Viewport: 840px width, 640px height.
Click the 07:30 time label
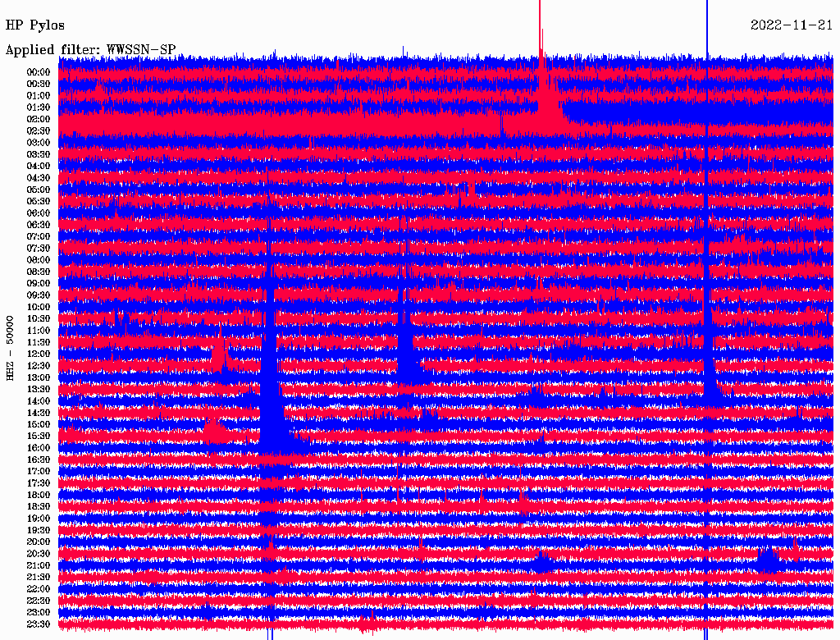point(39,248)
